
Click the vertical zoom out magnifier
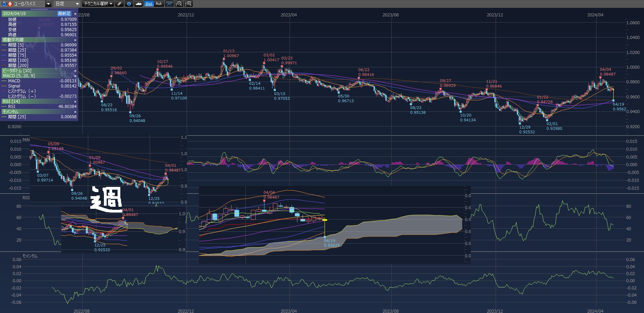coord(179,4)
